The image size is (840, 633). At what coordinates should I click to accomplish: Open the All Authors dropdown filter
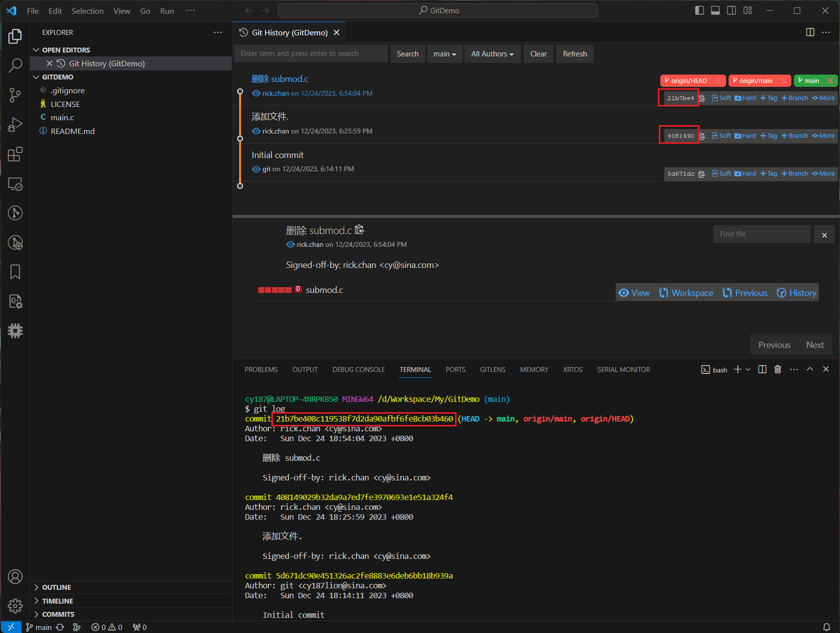point(492,54)
